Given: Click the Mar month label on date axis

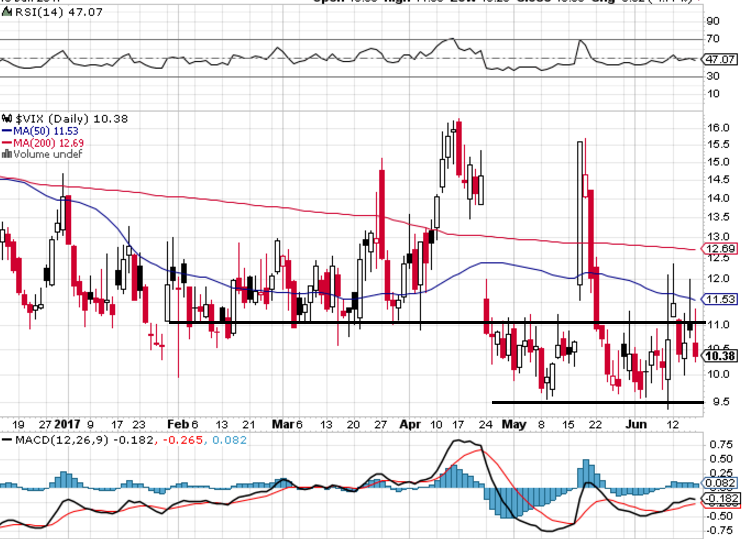Looking at the screenshot, I should coord(283,424).
